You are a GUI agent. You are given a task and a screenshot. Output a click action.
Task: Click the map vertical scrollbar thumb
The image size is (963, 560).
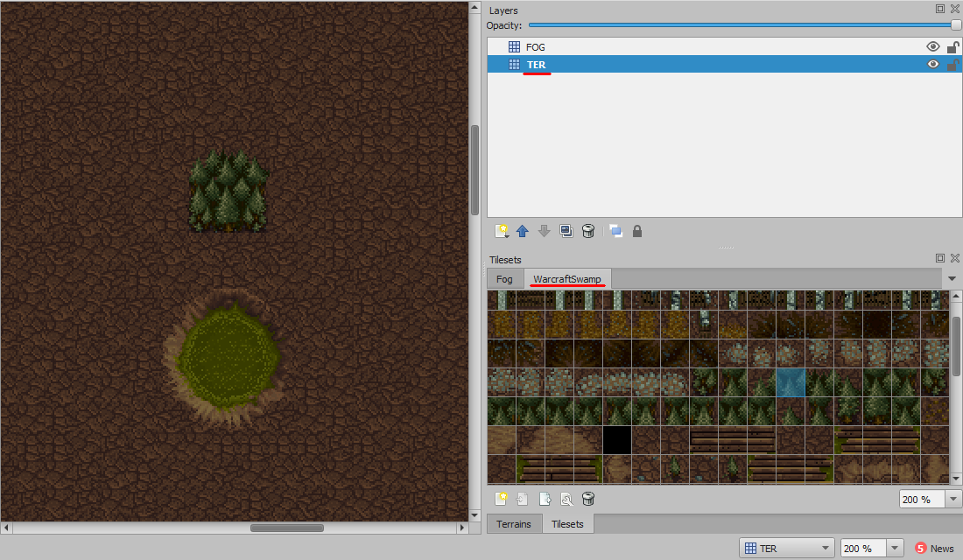tap(474, 170)
